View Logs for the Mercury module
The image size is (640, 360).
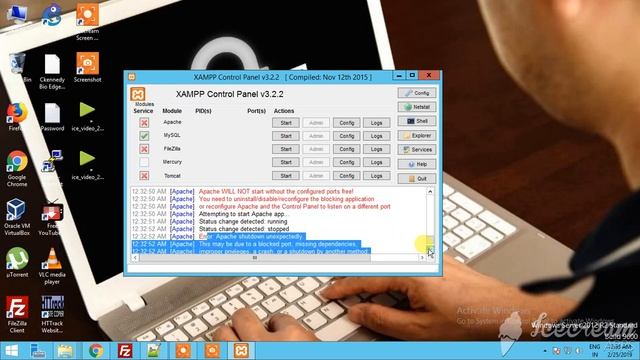376,162
